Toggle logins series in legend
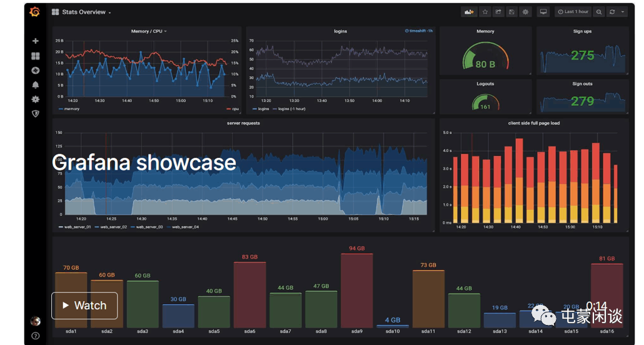The image size is (644, 345). point(261,109)
